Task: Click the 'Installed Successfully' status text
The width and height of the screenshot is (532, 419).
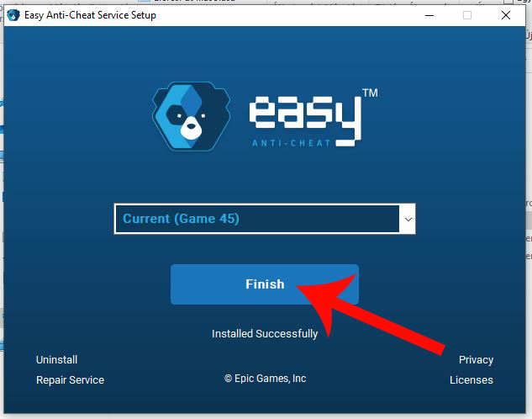Action: [x=265, y=334]
